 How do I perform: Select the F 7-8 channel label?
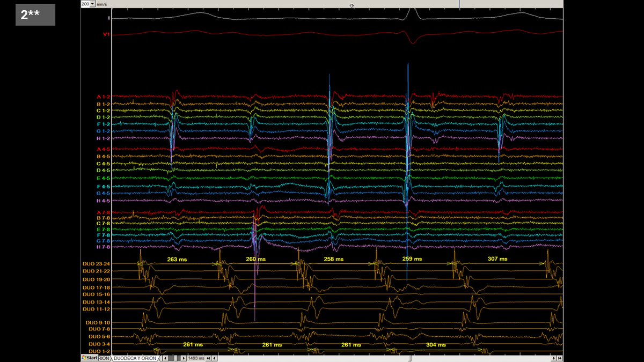click(x=103, y=235)
